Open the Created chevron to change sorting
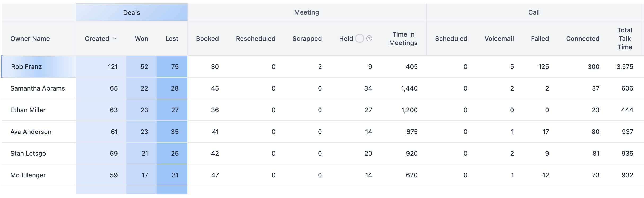Image resolution: width=644 pixels, height=198 pixels. 115,39
